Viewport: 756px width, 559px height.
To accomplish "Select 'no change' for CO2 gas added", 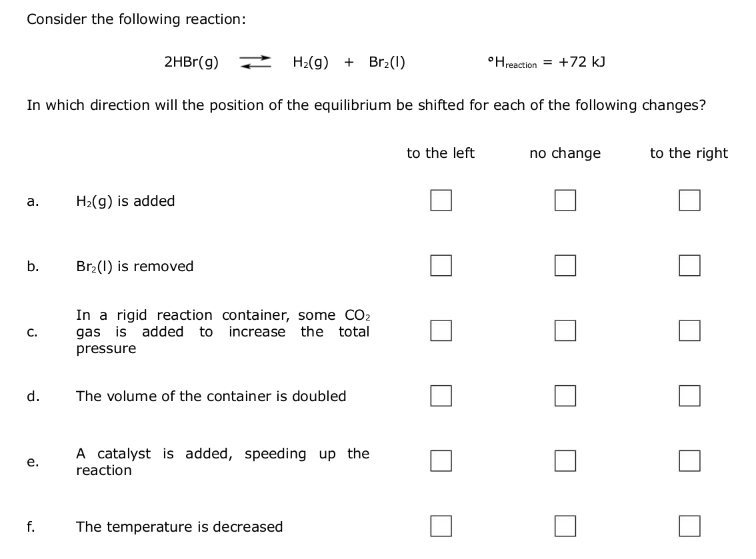I will (x=565, y=330).
